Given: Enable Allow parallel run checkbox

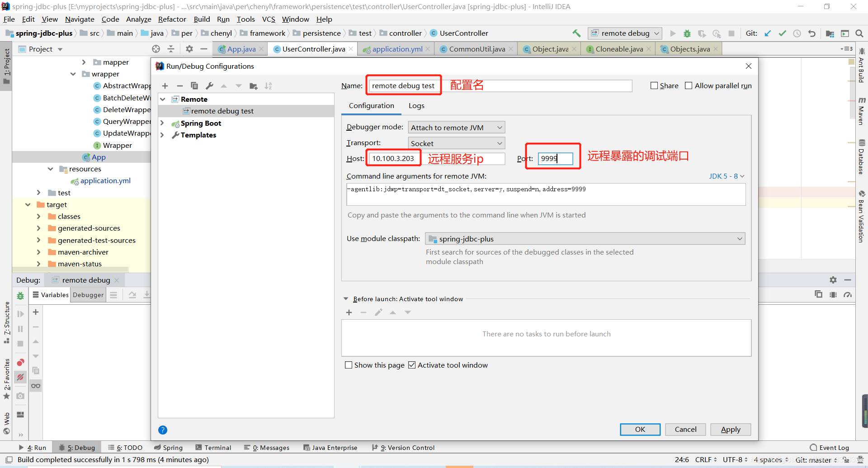Looking at the screenshot, I should [689, 85].
